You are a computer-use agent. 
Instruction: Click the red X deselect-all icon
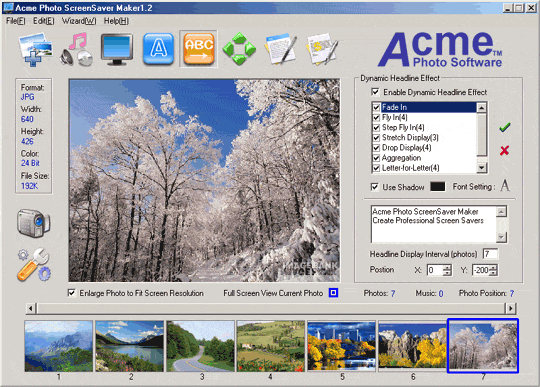pos(505,150)
